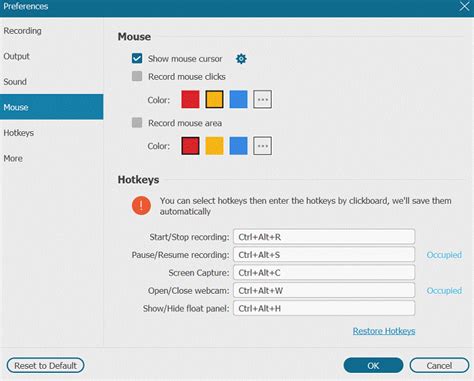Click Occupied label beside webcam hotkey
The width and height of the screenshot is (474, 381).
point(444,291)
